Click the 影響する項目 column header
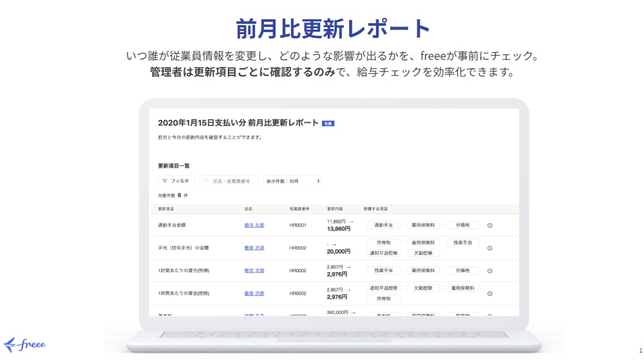 tap(376, 209)
